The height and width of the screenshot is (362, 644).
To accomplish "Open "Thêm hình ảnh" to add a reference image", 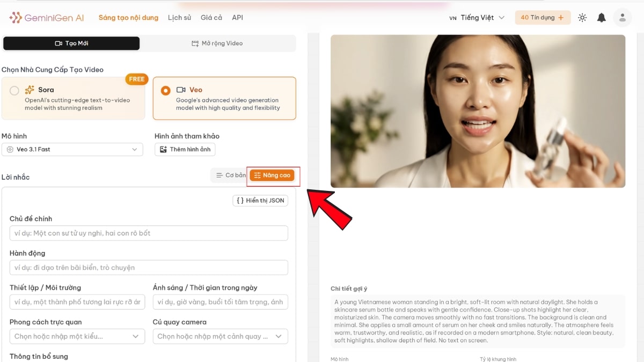I will point(185,149).
